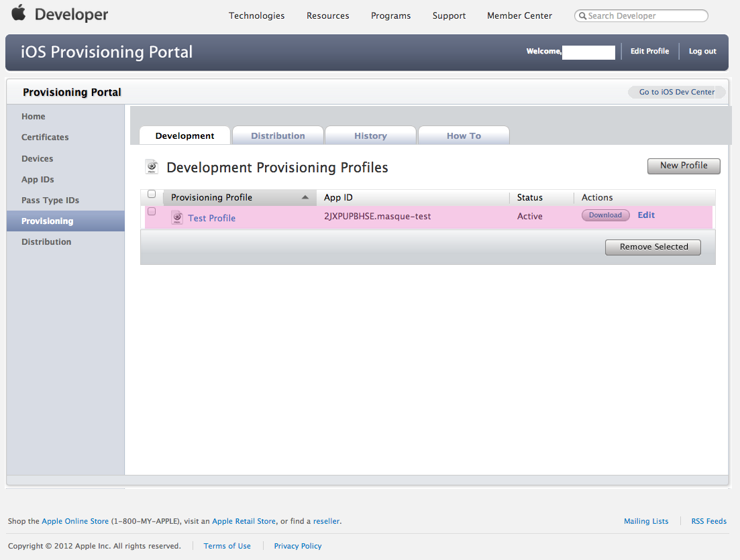Switch to the Distribution tab
This screenshot has height=560, width=740.
278,135
